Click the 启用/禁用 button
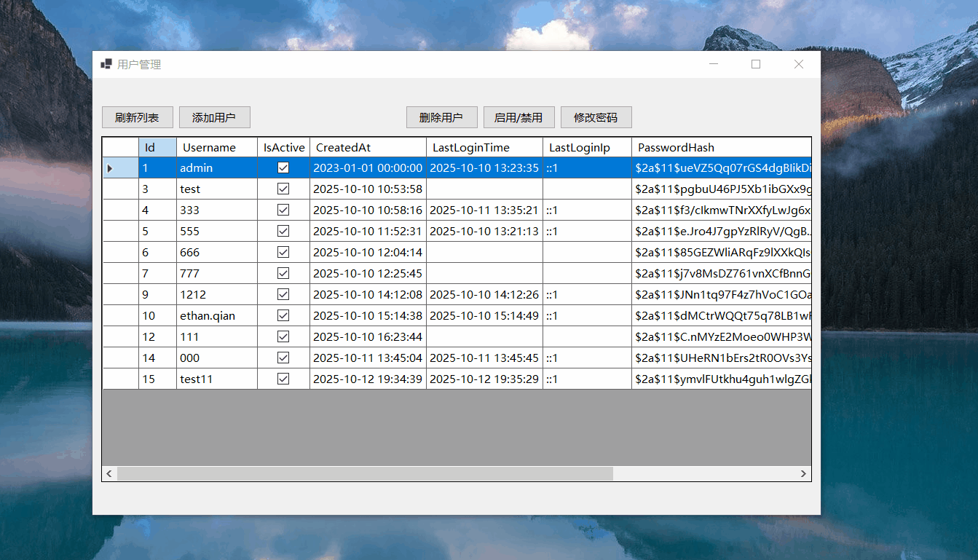Screen dimensions: 978x560 pos(518,117)
